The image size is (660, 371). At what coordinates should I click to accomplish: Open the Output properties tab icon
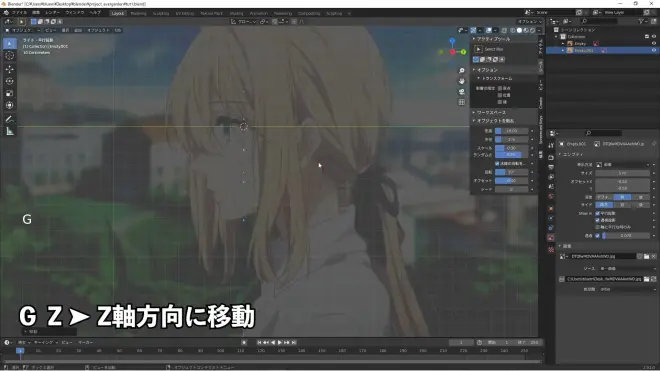click(551, 167)
